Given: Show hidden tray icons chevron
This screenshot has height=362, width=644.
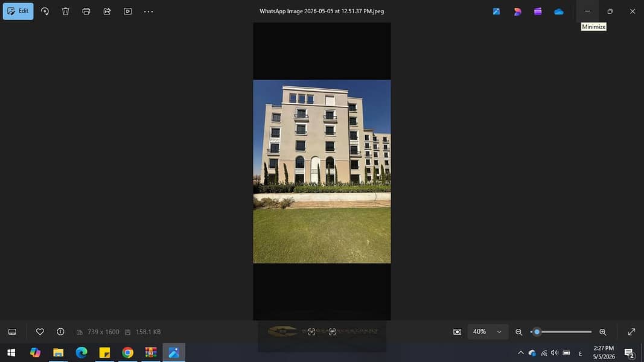Looking at the screenshot, I should [x=521, y=352].
